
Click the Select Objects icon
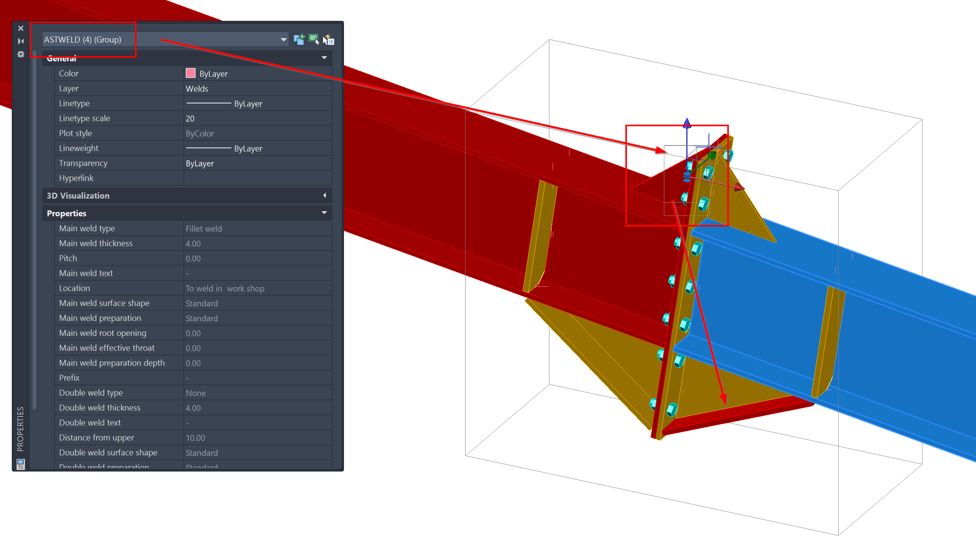click(314, 39)
